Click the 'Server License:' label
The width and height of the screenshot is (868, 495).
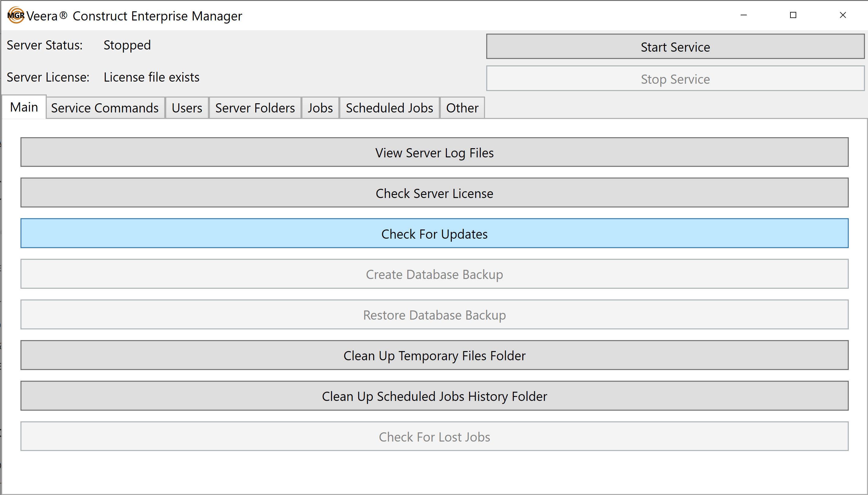[x=48, y=77]
